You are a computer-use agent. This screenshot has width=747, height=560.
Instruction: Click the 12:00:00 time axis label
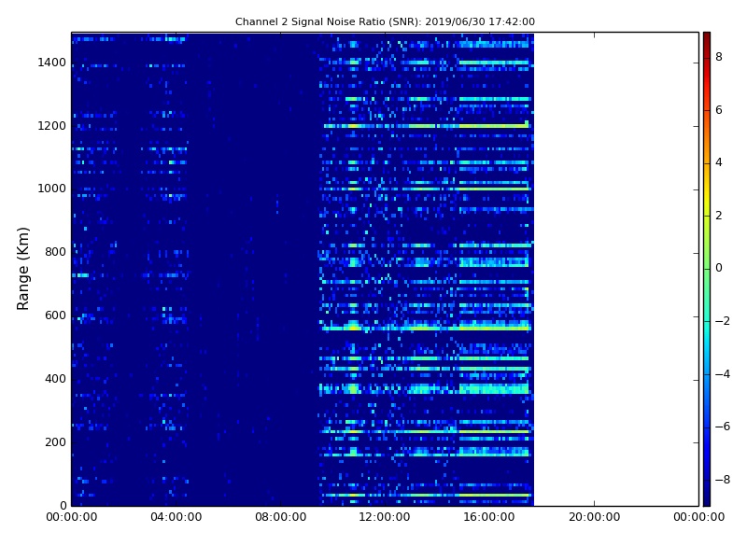[385, 517]
